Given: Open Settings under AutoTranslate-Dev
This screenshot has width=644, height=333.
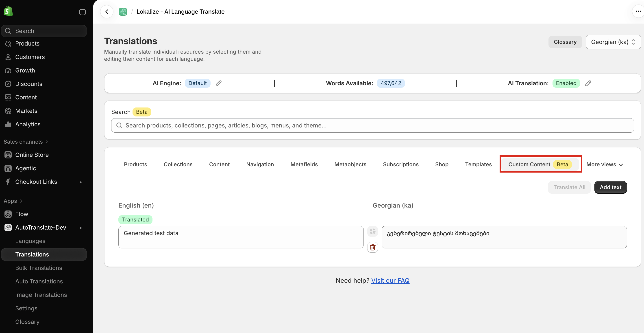Looking at the screenshot, I should point(26,309).
